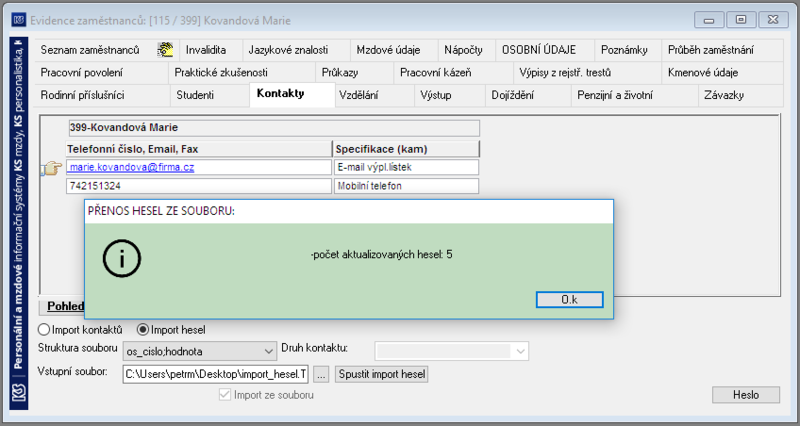Screen dimensions: 800x426
Task: Click the Telefonní číslo, Email, Fax column header
Action: pos(199,149)
